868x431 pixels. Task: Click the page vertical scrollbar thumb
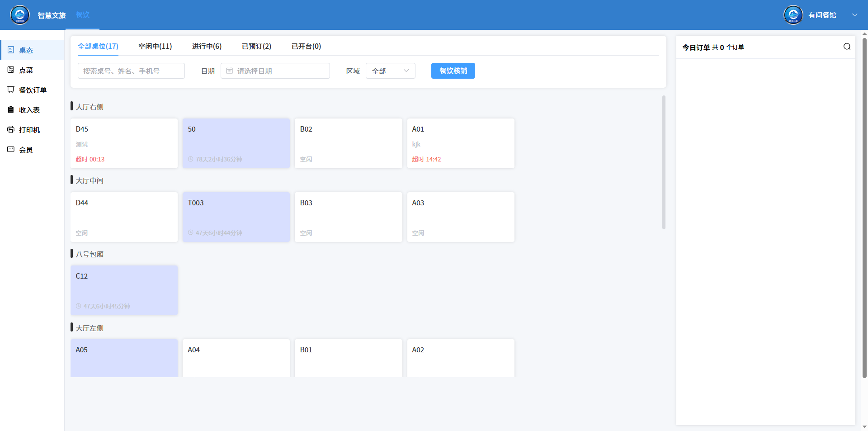(x=865, y=208)
